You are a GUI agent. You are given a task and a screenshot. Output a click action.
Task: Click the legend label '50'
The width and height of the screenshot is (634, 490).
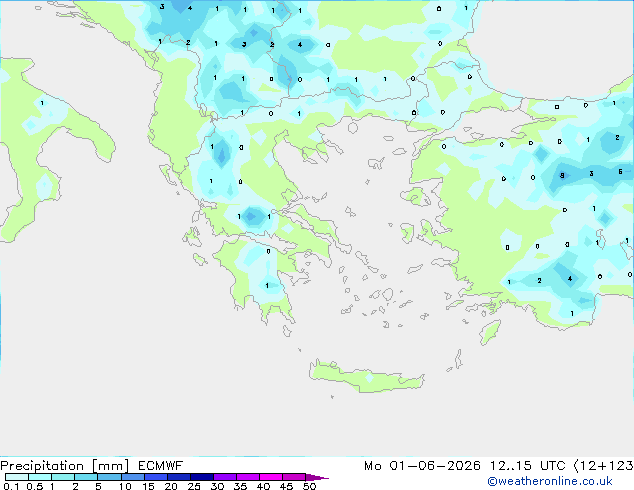[x=310, y=486]
